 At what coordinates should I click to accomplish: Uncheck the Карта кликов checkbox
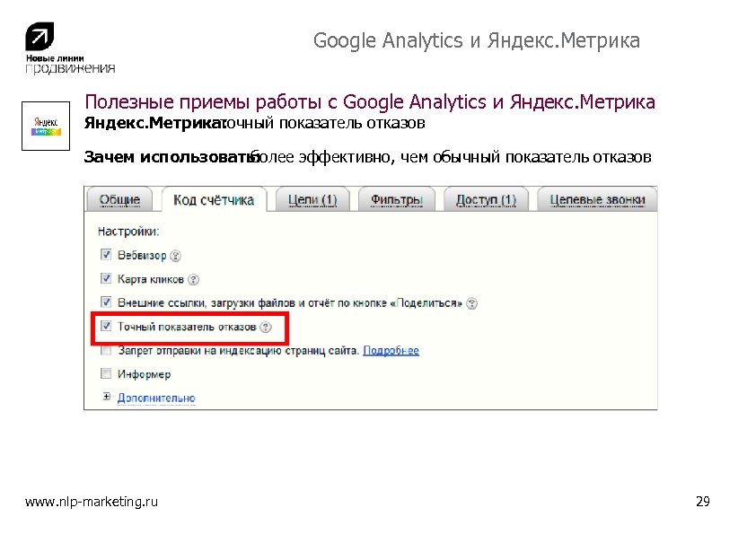(x=107, y=279)
